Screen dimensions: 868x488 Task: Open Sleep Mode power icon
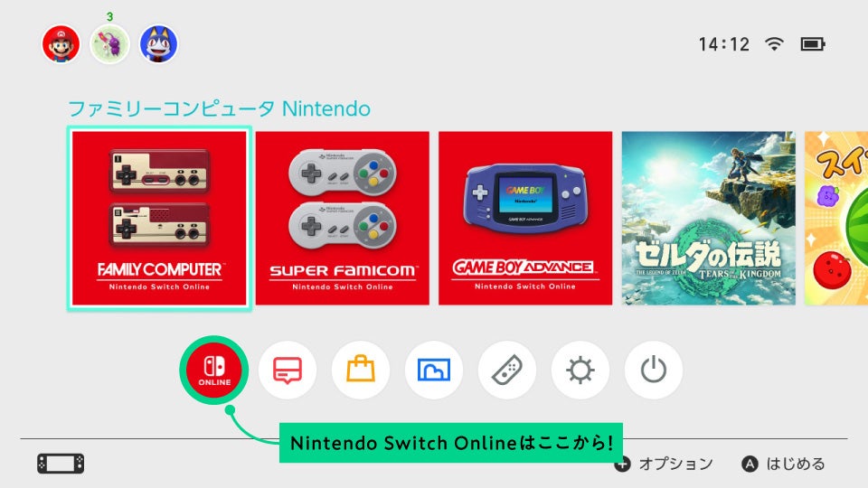(x=653, y=370)
